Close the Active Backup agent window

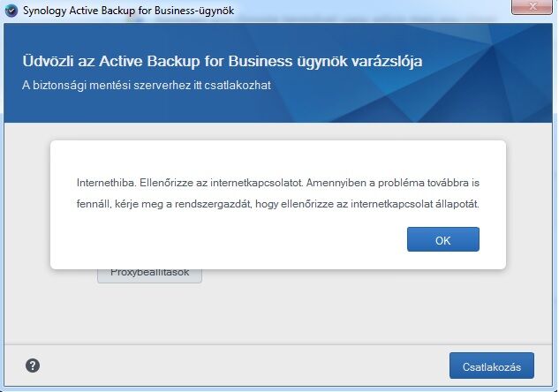(532, 7)
